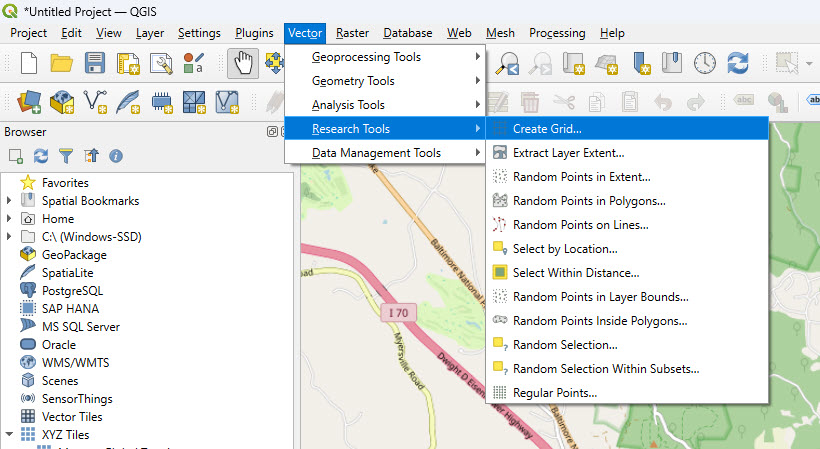Choose Random Points in Polygons...
Screen dimensions: 820x449
tap(627, 201)
